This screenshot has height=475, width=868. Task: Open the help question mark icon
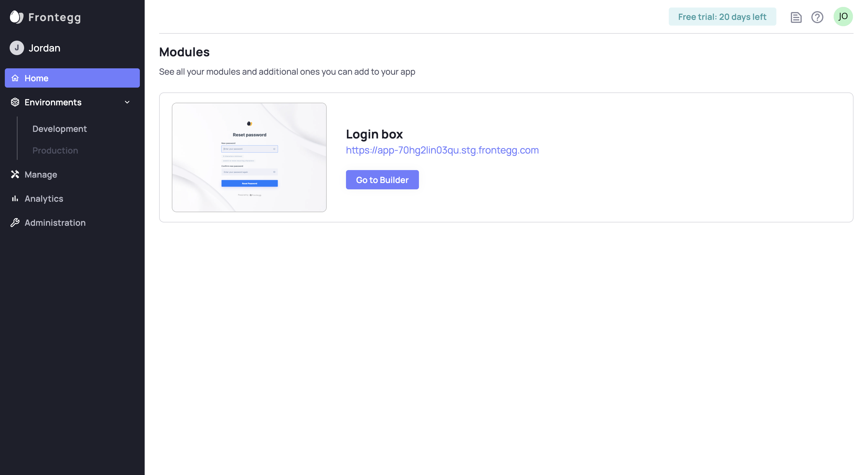point(817,17)
